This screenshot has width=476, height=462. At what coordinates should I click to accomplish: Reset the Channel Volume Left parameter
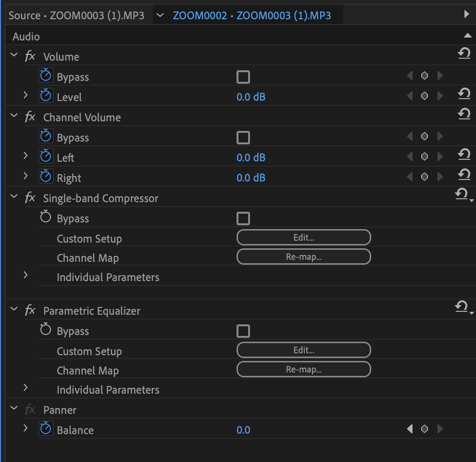[464, 154]
